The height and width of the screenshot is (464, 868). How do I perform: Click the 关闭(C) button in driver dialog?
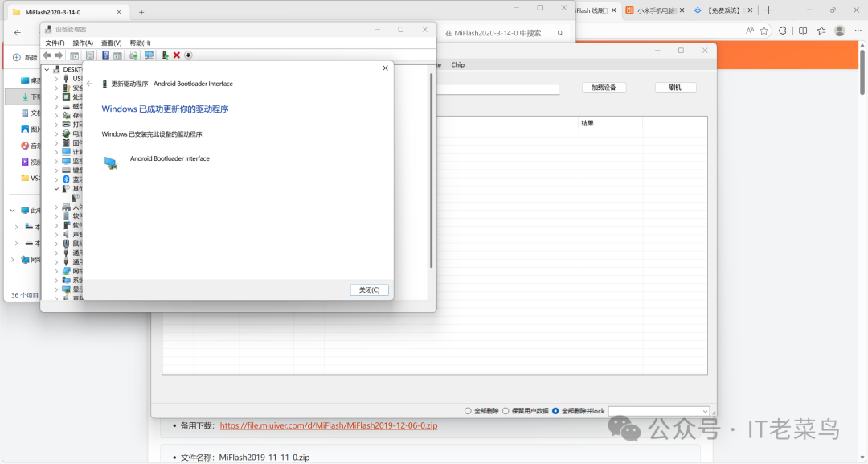(369, 290)
